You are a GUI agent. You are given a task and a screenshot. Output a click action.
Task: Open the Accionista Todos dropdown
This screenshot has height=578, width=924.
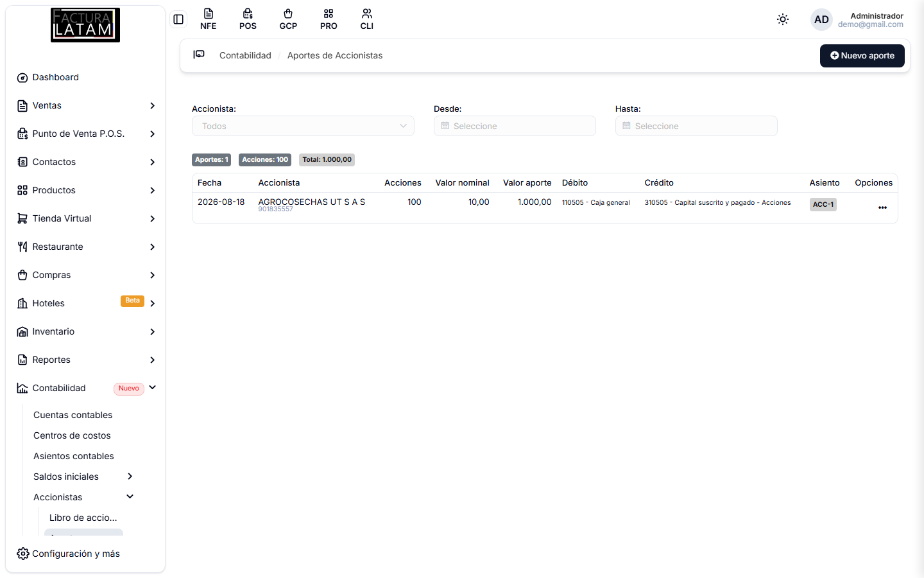pyautogui.click(x=303, y=126)
